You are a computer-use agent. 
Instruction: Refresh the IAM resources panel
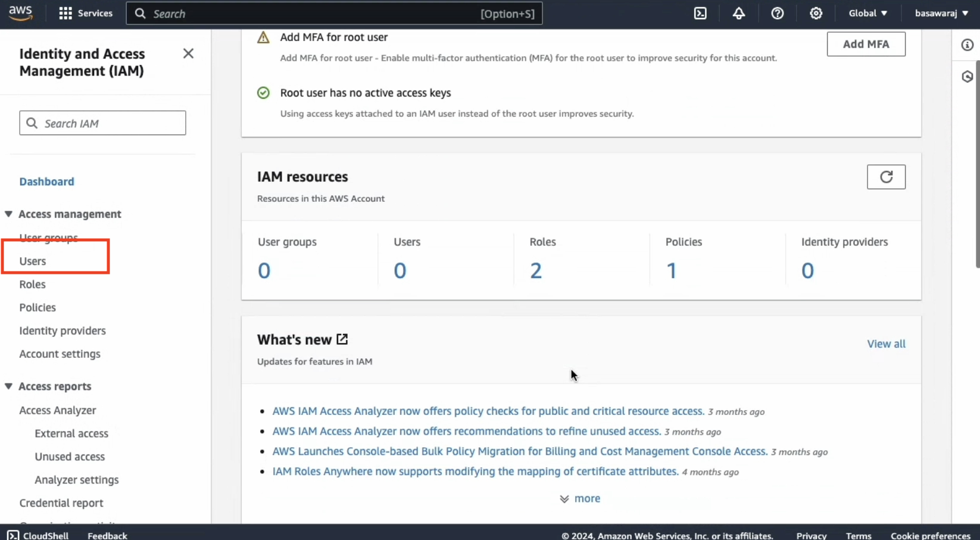coord(886,177)
